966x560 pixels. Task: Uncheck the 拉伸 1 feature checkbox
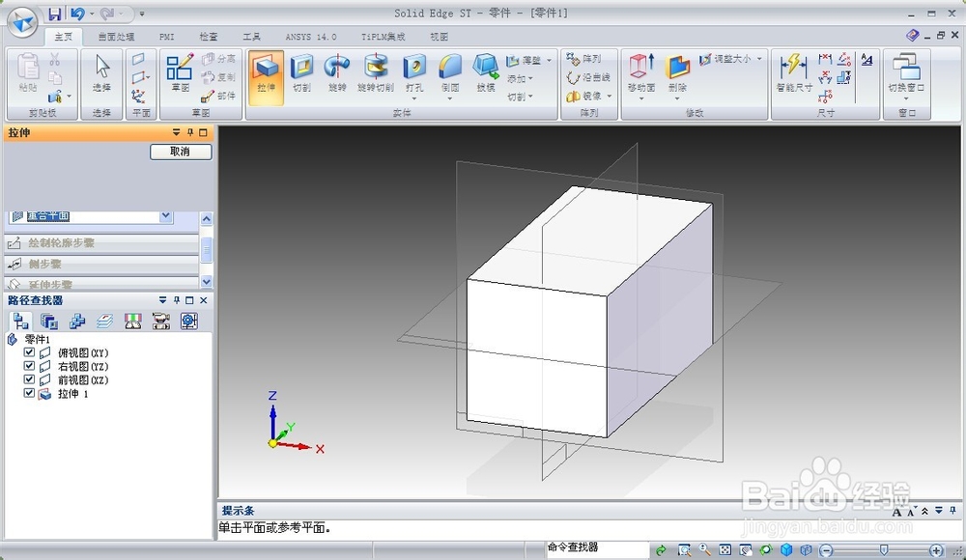29,393
